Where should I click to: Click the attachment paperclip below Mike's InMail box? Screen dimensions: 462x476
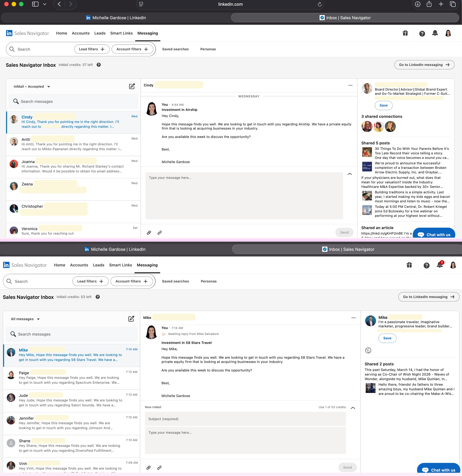(149, 467)
